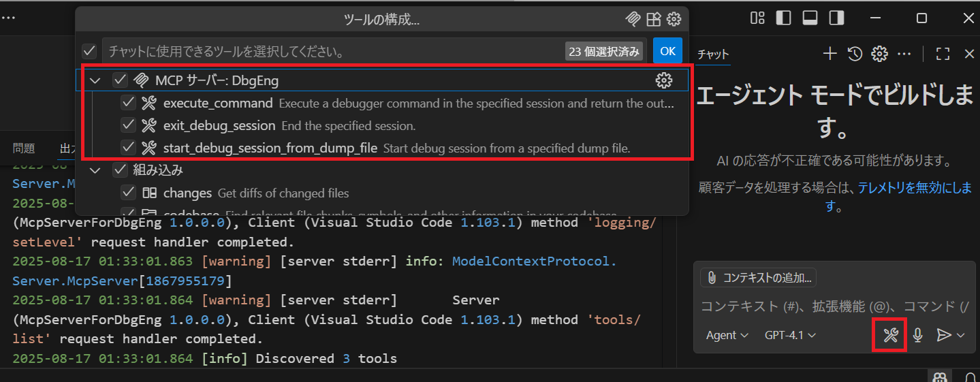This screenshot has width=980, height=382.
Task: Uncheck the 組み込み group checkbox
Action: click(x=121, y=170)
